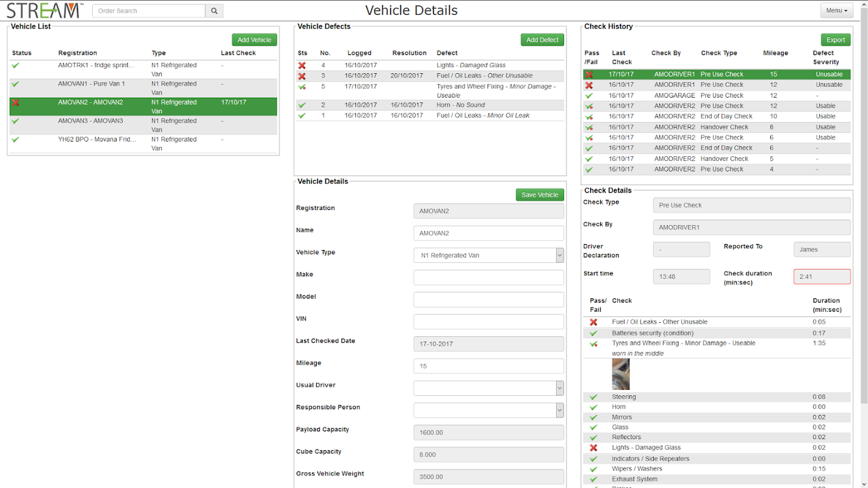Click the 'worn in the middle' note
The height and width of the screenshot is (488, 868).
click(x=638, y=354)
